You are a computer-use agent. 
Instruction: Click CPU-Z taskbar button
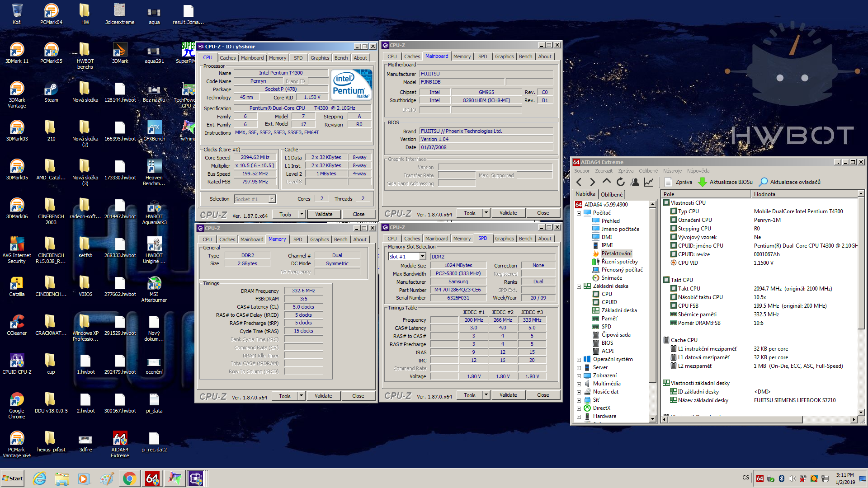point(196,479)
